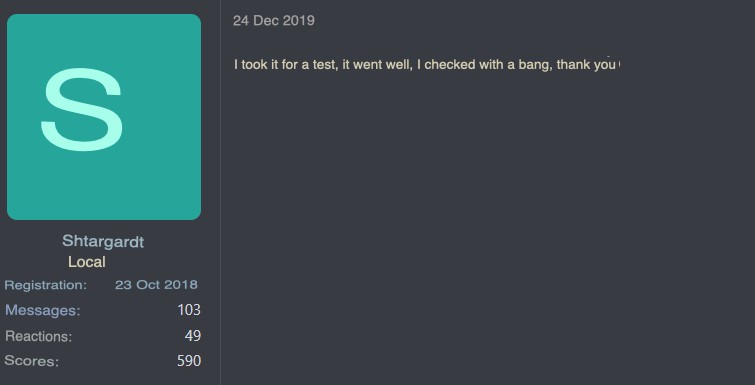Viewport: 755px width, 385px height.
Task: Click the Reactions label
Action: (39, 336)
